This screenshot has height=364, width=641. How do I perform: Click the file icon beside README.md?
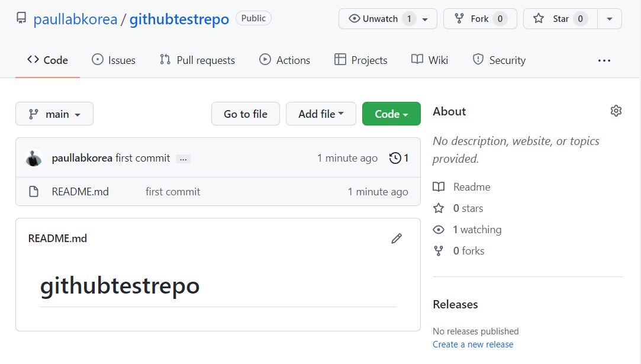[x=34, y=191]
